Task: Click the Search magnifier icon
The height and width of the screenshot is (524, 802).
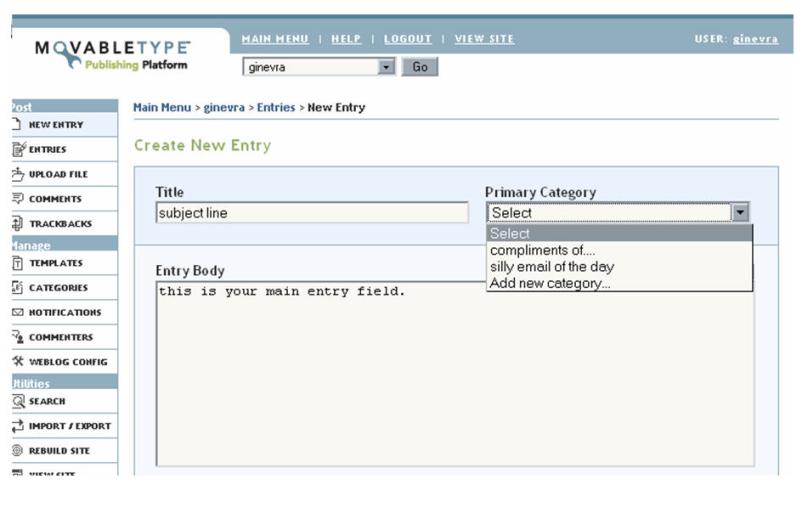Action: click(18, 401)
